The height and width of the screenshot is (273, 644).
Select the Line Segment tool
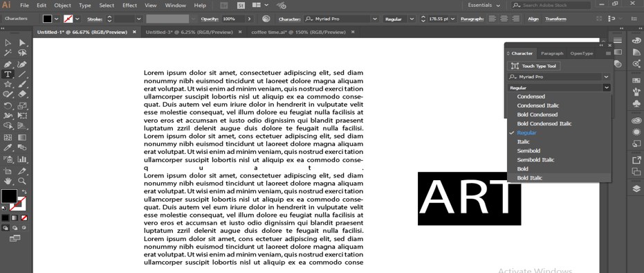tap(22, 74)
